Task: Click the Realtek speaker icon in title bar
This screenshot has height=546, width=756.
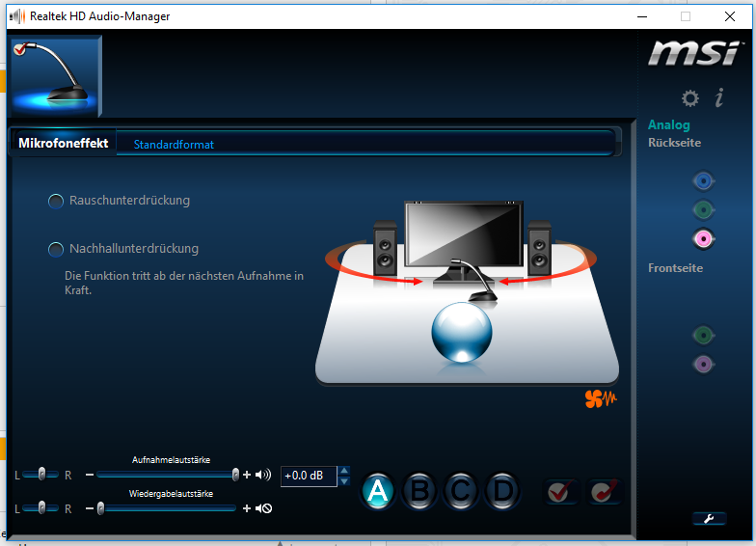Action: [x=17, y=16]
